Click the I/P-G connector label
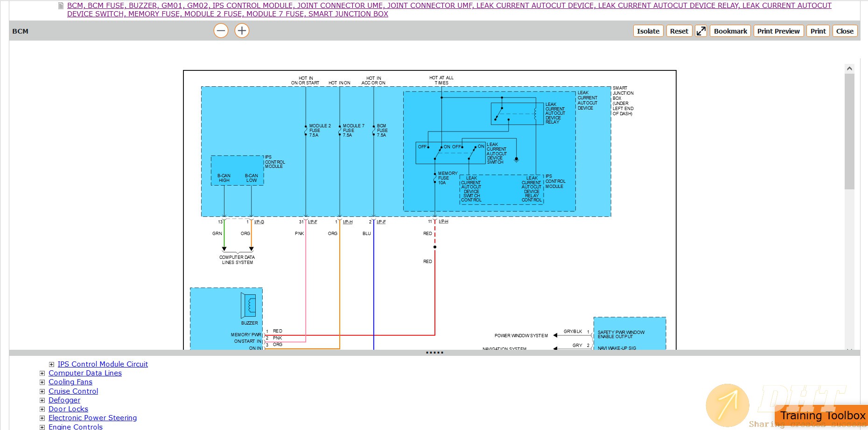This screenshot has width=868, height=430. (x=259, y=222)
